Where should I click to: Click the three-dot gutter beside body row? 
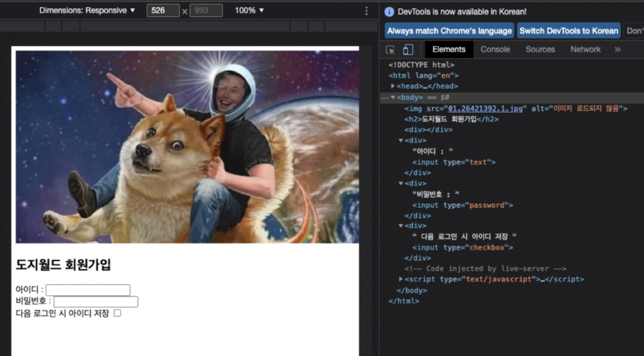coord(384,98)
